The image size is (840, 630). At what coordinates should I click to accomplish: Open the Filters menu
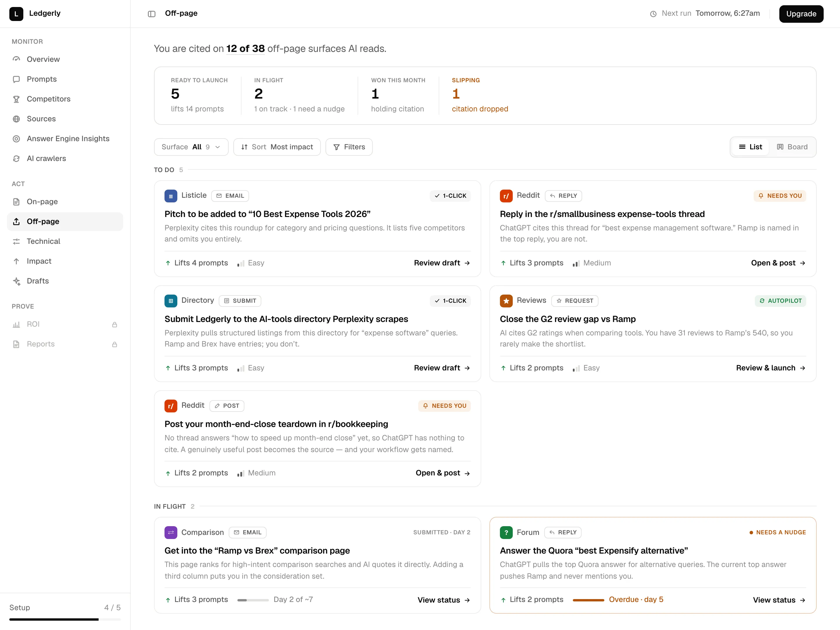click(349, 147)
